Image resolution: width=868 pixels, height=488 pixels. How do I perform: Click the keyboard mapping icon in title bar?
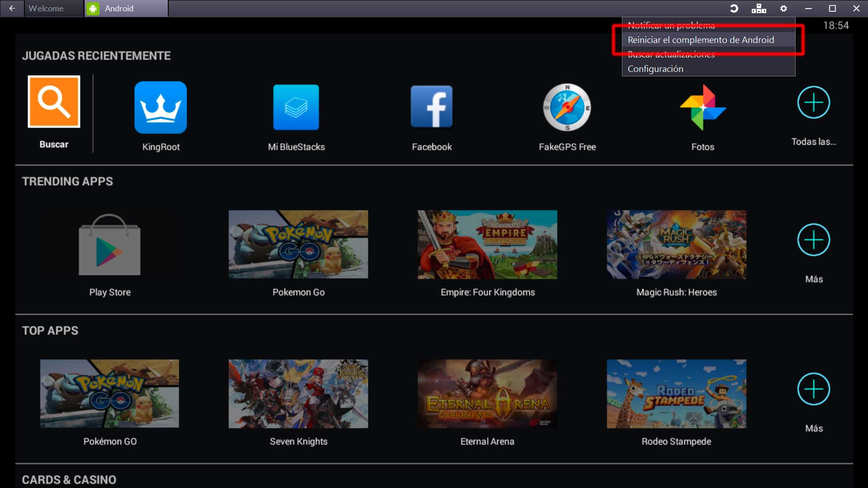pyautogui.click(x=759, y=9)
